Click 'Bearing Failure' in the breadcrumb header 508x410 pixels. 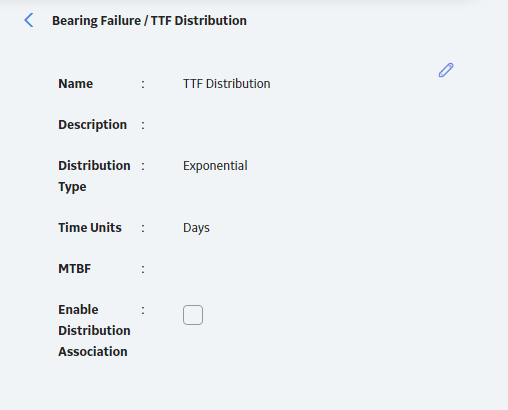(x=97, y=21)
